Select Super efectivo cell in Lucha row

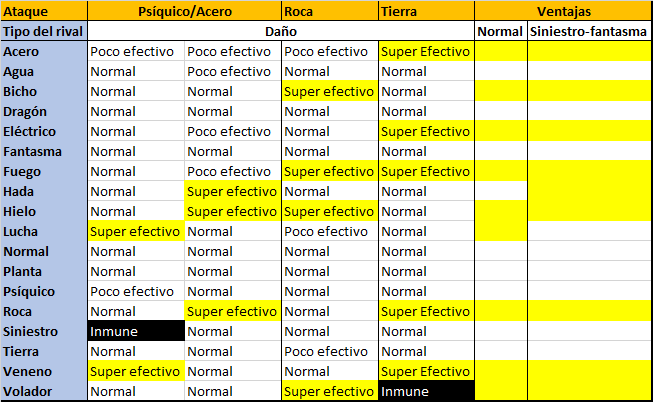pos(136,231)
